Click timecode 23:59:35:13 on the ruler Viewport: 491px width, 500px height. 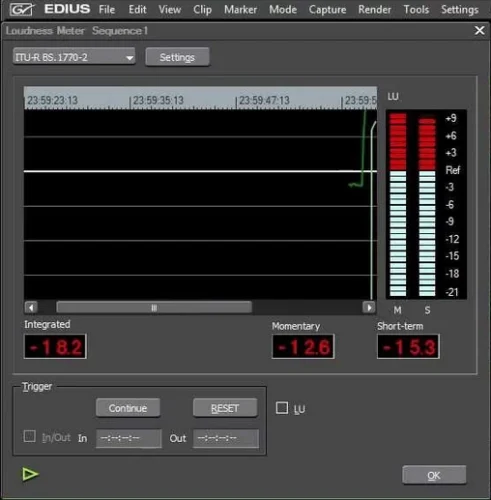click(x=158, y=100)
